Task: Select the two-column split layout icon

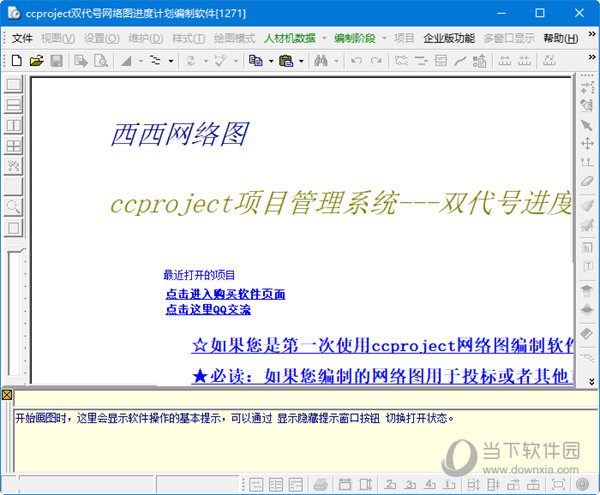Action: click(14, 125)
